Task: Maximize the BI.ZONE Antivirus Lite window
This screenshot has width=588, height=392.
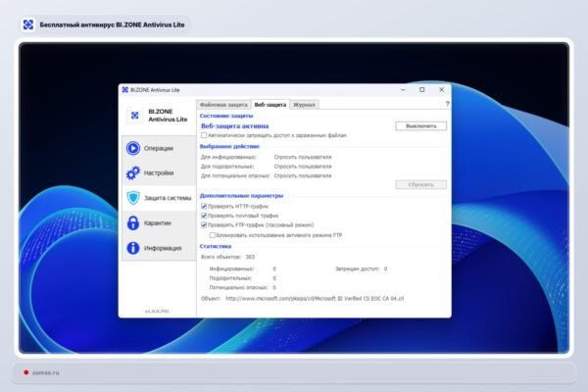Action: (x=421, y=89)
